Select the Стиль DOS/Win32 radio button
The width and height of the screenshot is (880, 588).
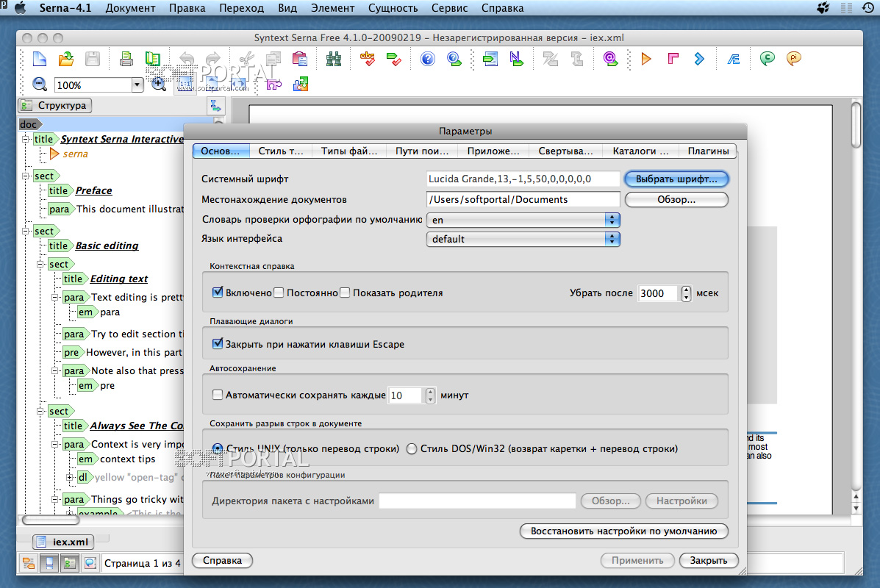[412, 449]
